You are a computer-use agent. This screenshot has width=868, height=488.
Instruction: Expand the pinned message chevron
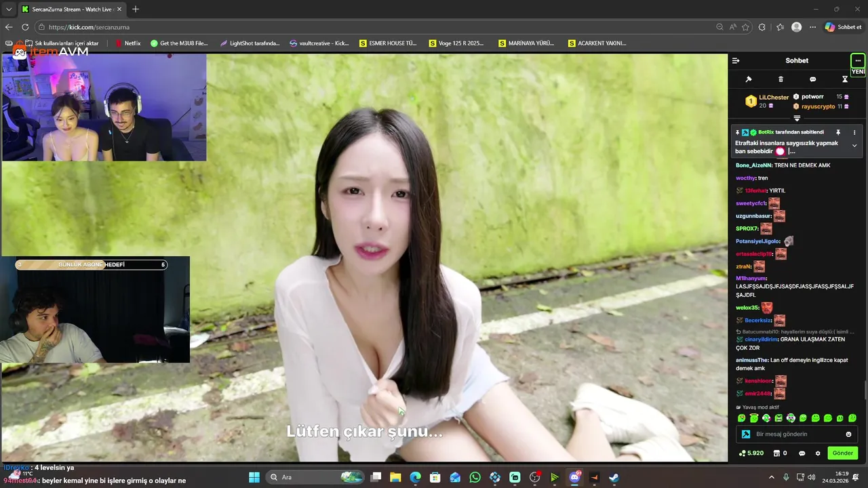pyautogui.click(x=854, y=146)
